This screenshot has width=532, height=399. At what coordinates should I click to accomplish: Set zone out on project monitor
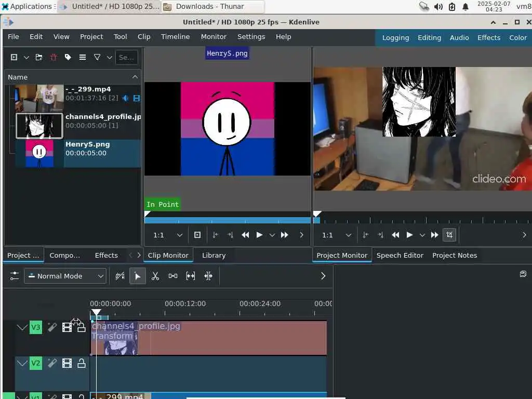(380, 235)
